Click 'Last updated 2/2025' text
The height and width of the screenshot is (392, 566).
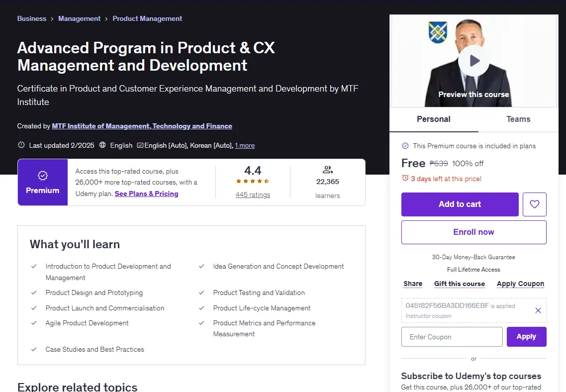61,145
